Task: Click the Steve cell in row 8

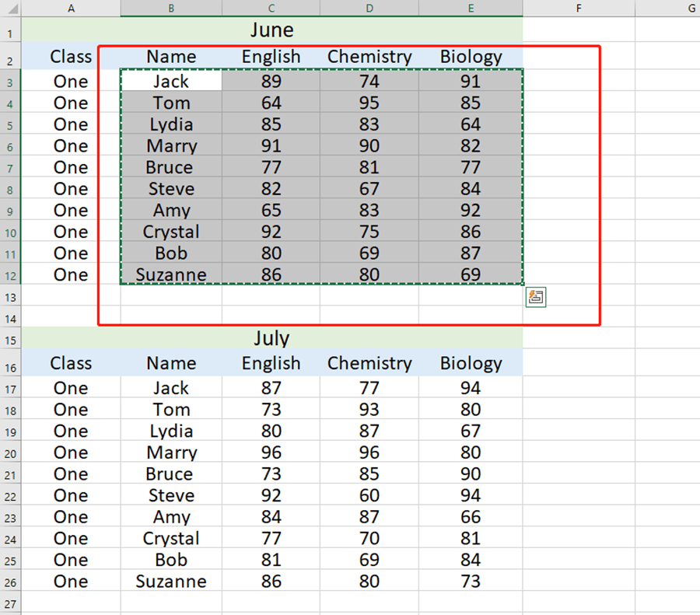Action: click(x=171, y=188)
